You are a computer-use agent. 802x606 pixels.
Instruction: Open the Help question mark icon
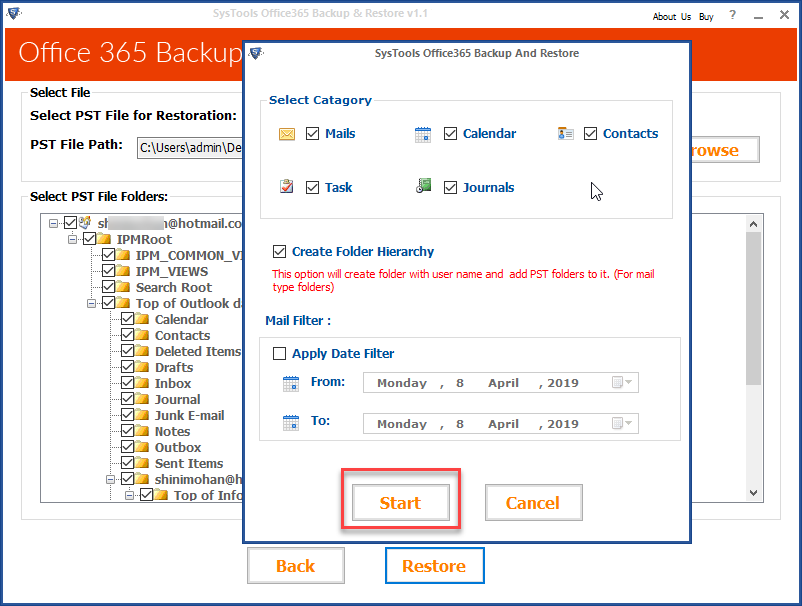(x=731, y=16)
